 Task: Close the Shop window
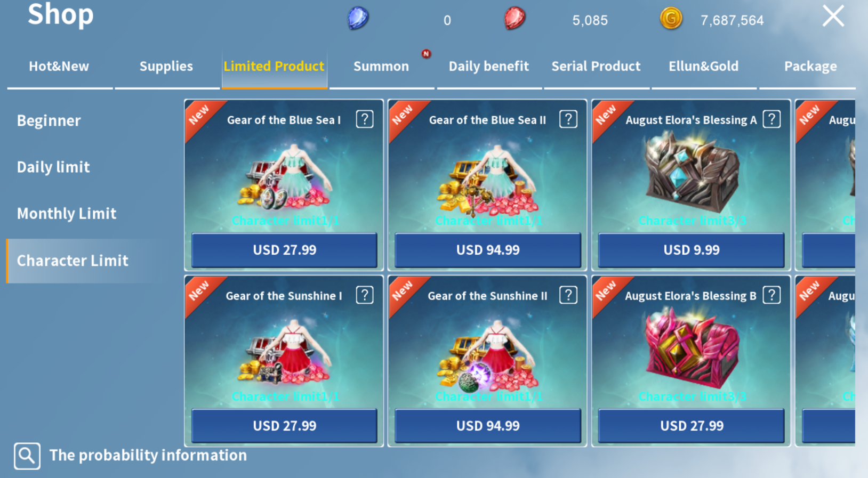(833, 16)
